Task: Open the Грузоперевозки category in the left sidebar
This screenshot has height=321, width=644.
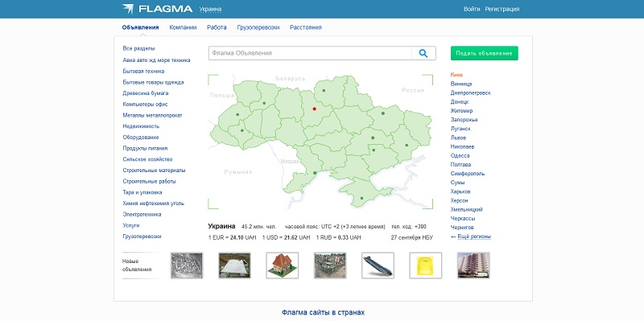Action: click(x=142, y=237)
